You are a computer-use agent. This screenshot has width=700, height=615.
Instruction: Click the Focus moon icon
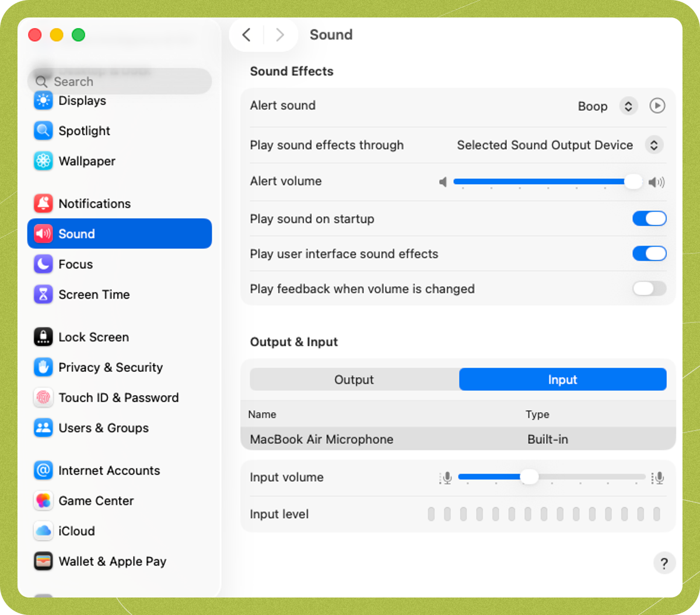click(43, 264)
